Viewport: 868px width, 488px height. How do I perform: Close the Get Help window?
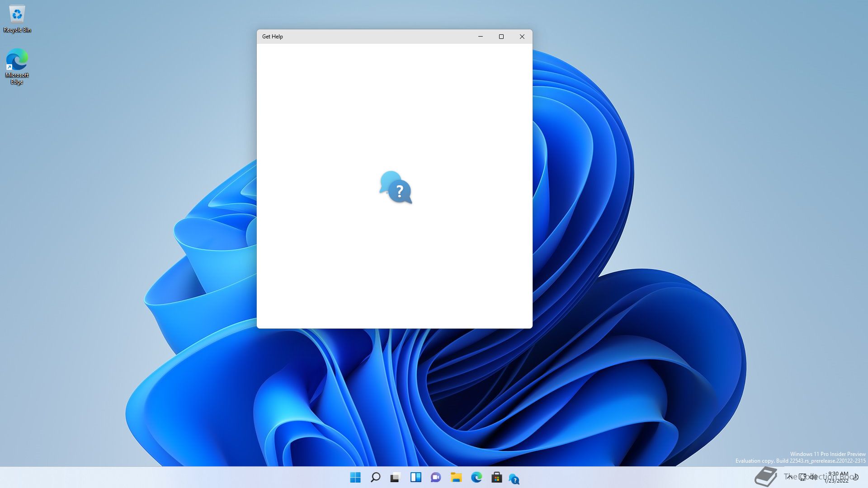522,37
